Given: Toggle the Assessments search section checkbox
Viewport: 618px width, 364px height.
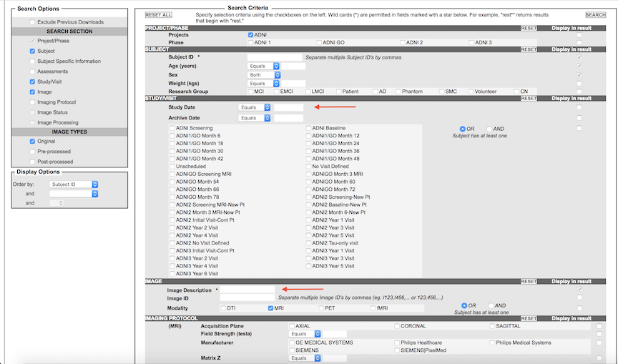Looking at the screenshot, I should click(x=32, y=72).
